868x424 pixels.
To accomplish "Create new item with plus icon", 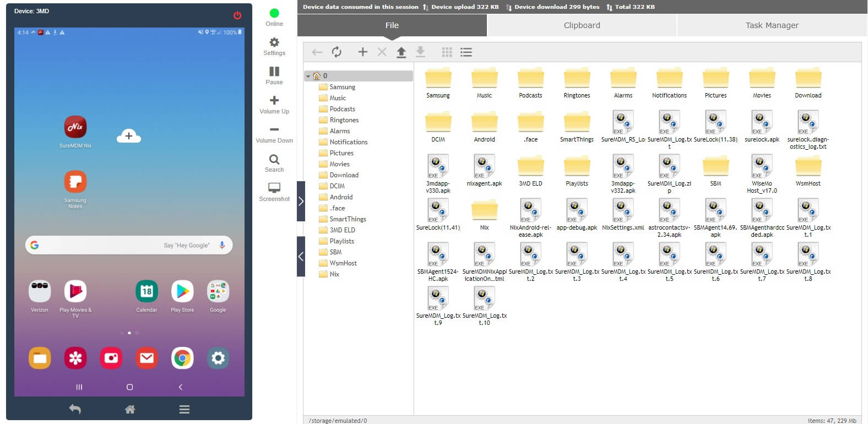I will (362, 52).
